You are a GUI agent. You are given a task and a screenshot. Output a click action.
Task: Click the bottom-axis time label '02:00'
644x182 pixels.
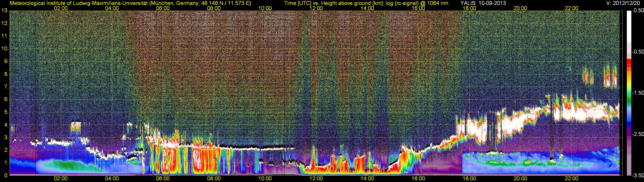[61, 179]
